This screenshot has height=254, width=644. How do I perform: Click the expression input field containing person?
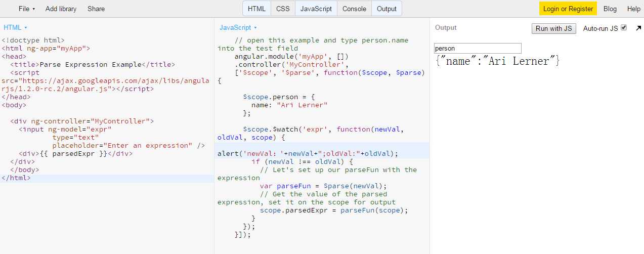pyautogui.click(x=478, y=49)
